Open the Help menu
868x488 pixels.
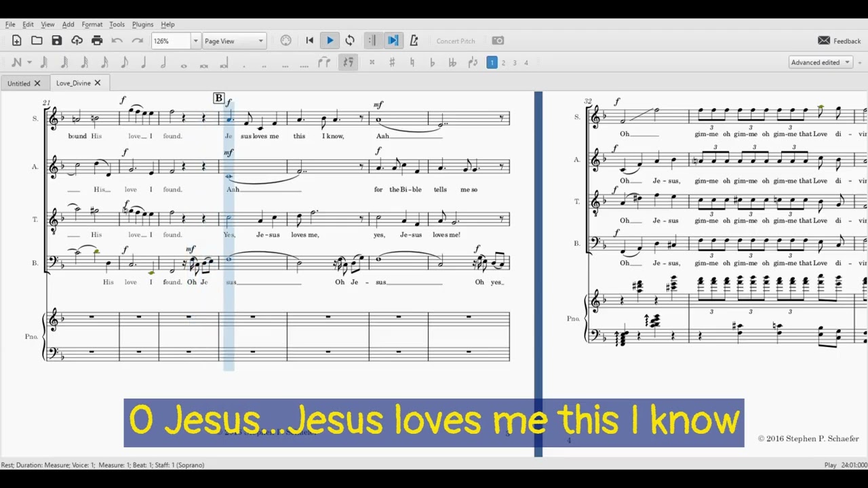(x=167, y=24)
